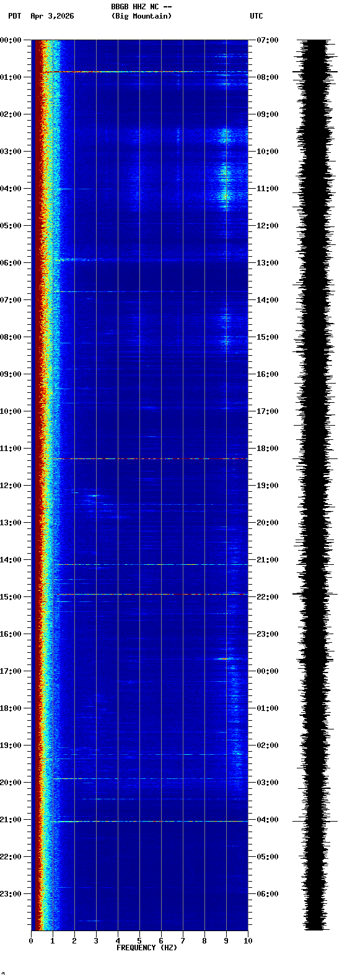Click the red broadband event line near 15:00 PDT

click(x=152, y=594)
